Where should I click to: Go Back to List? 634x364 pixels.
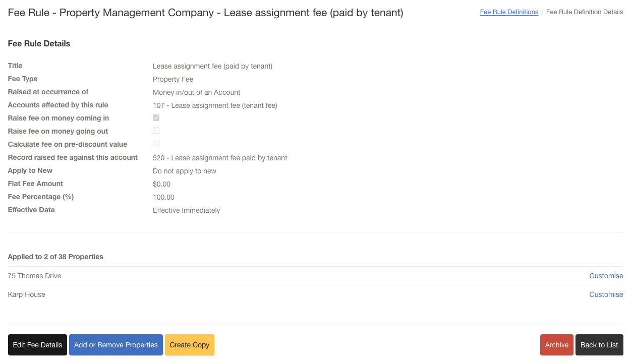(599, 345)
